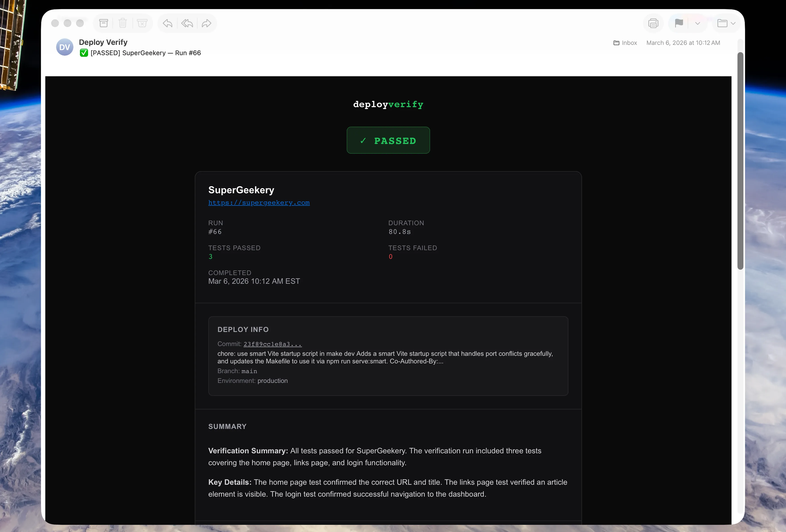Select the SUMMARY section heading

(x=227, y=427)
